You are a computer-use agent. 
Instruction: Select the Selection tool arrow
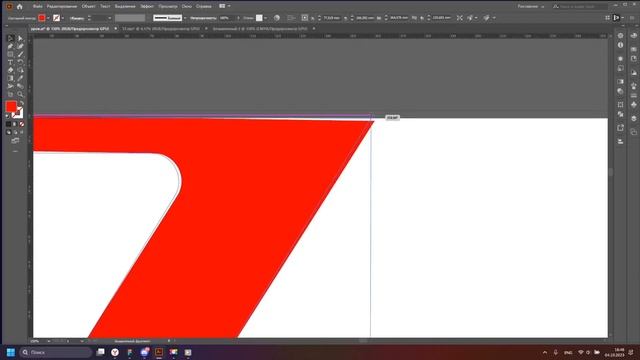pyautogui.click(x=11, y=38)
